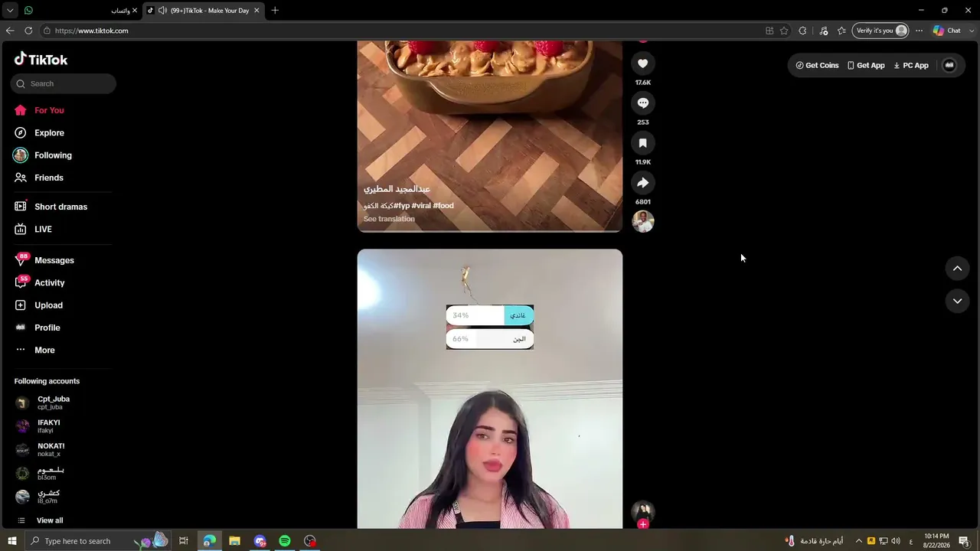Open File Explorer from the taskbar
This screenshot has height=551, width=980.
[234, 541]
